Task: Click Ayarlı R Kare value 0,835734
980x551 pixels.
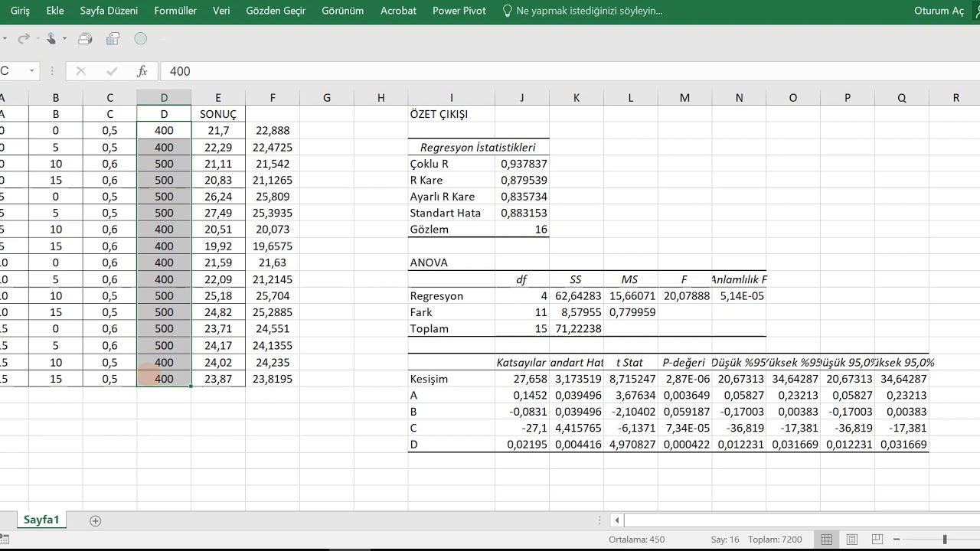Action: coord(522,197)
